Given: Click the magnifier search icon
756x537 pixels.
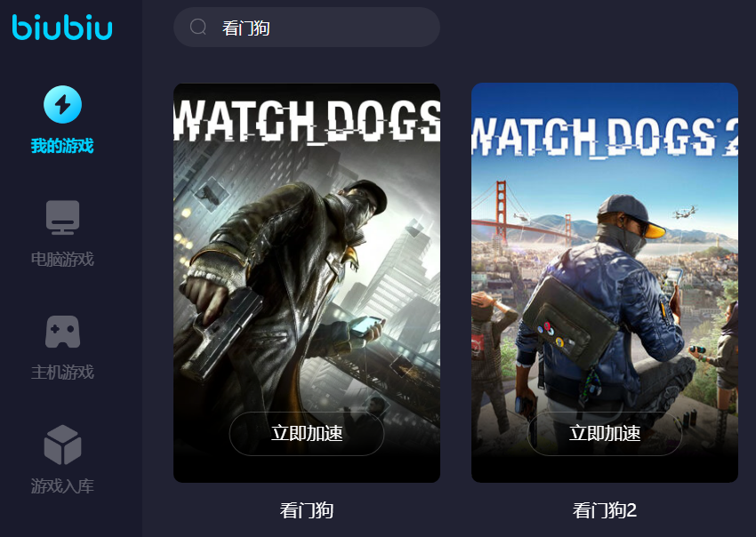Looking at the screenshot, I should point(198,27).
